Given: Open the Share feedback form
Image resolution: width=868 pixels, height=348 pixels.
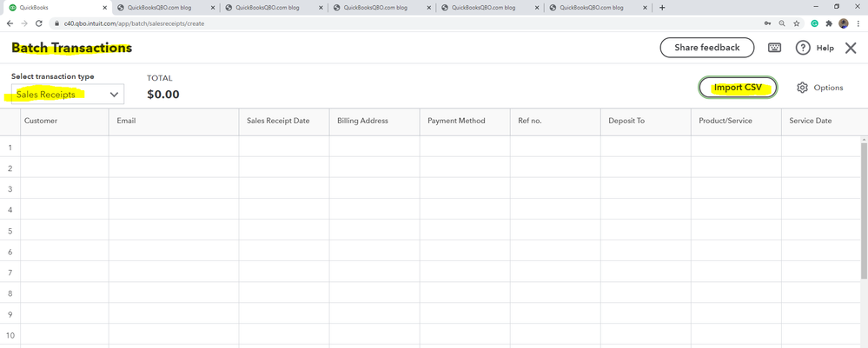Looking at the screenshot, I should point(707,48).
